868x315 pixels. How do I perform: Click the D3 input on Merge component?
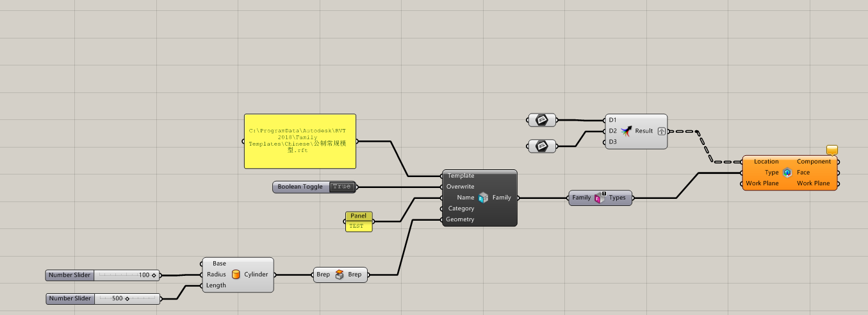pyautogui.click(x=612, y=142)
